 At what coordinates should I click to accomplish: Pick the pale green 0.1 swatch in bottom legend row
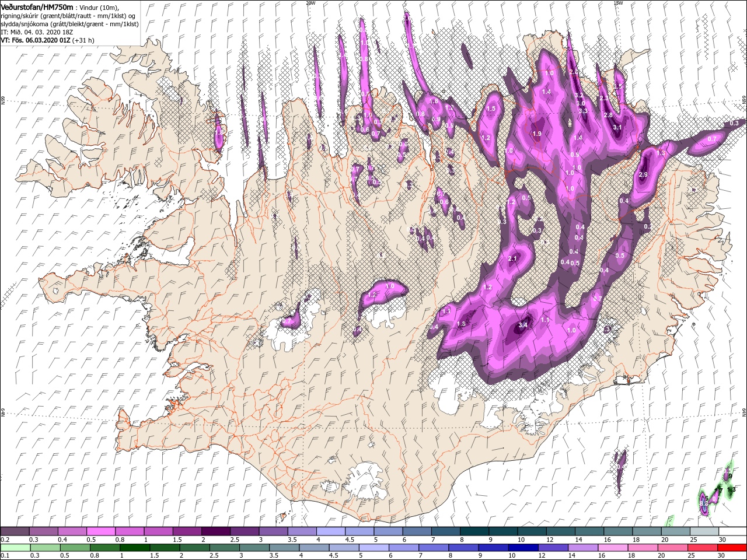coord(15,548)
